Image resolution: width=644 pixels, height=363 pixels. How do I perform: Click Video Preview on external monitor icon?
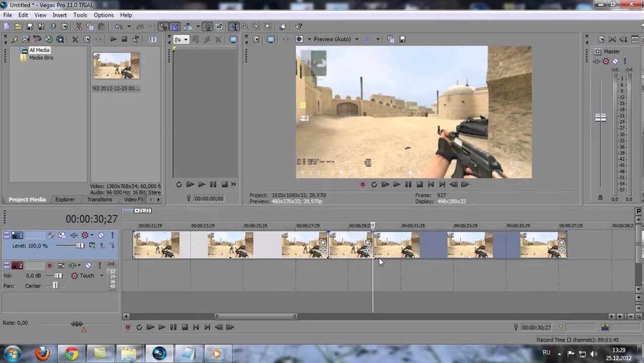pos(271,39)
